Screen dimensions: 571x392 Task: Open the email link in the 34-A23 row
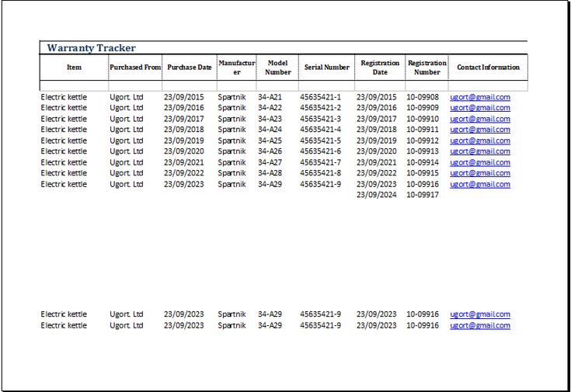480,119
